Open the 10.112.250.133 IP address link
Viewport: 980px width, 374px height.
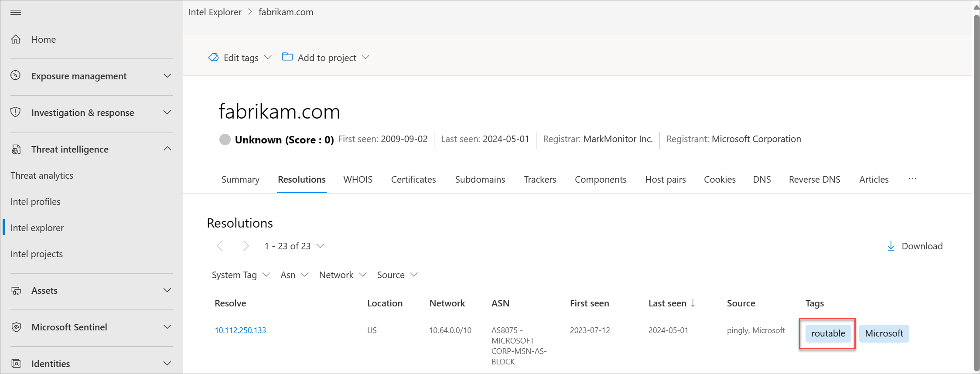240,330
